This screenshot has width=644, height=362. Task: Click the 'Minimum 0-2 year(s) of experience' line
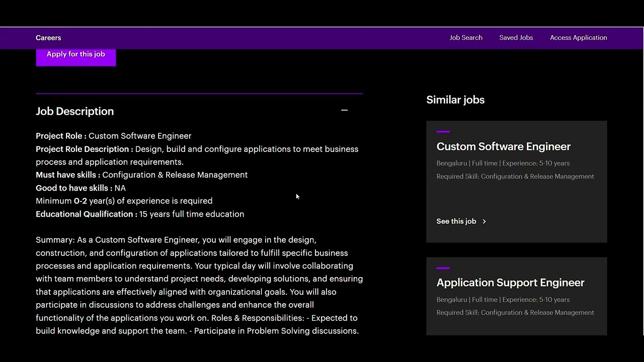click(x=124, y=201)
